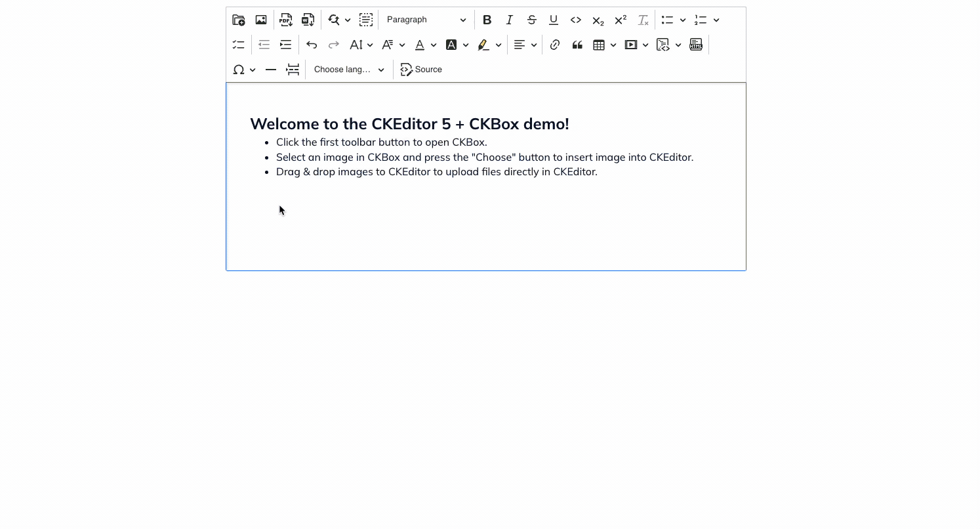Insert a block quote

[x=577, y=45]
